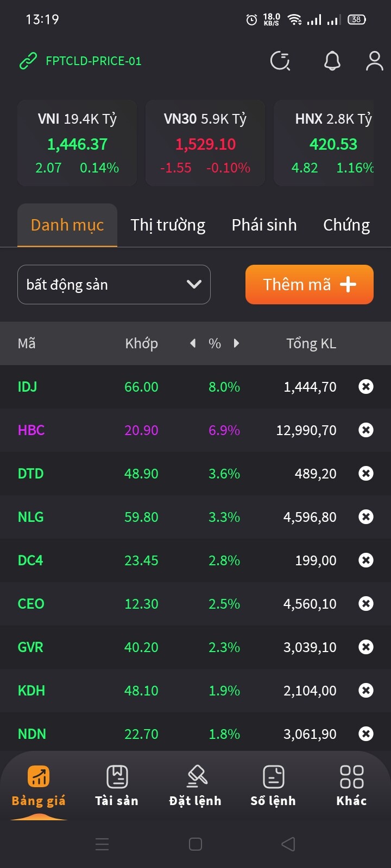The height and width of the screenshot is (868, 391).
Task: Remove HBC from the watchlist
Action: [x=366, y=430]
